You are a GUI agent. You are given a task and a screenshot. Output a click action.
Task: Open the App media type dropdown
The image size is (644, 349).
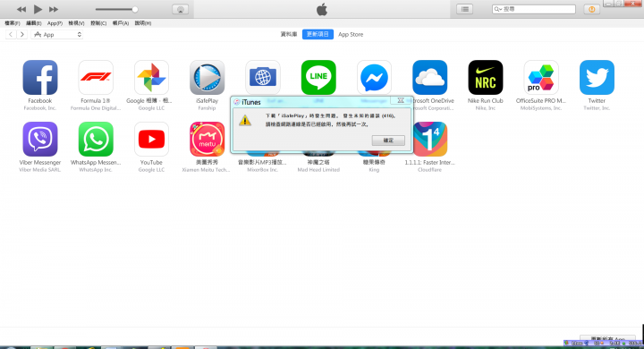pyautogui.click(x=57, y=35)
